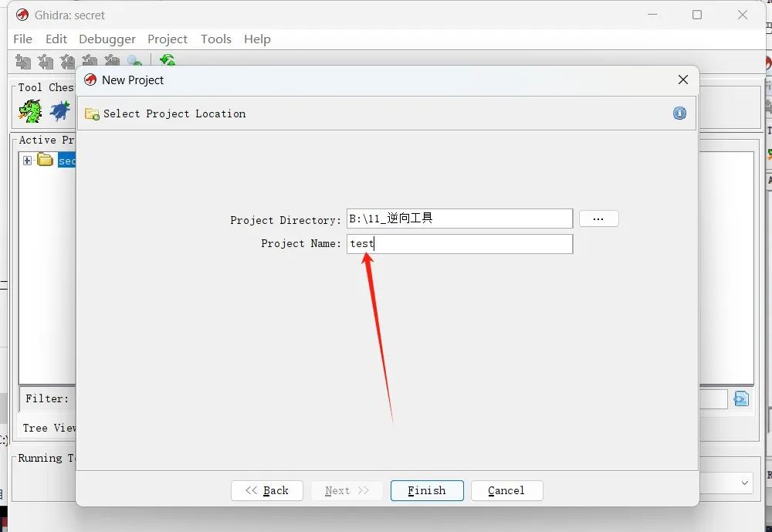Click the Add to Version Control toolbar icon
Screen dimensions: 772x532
[x=23, y=62]
